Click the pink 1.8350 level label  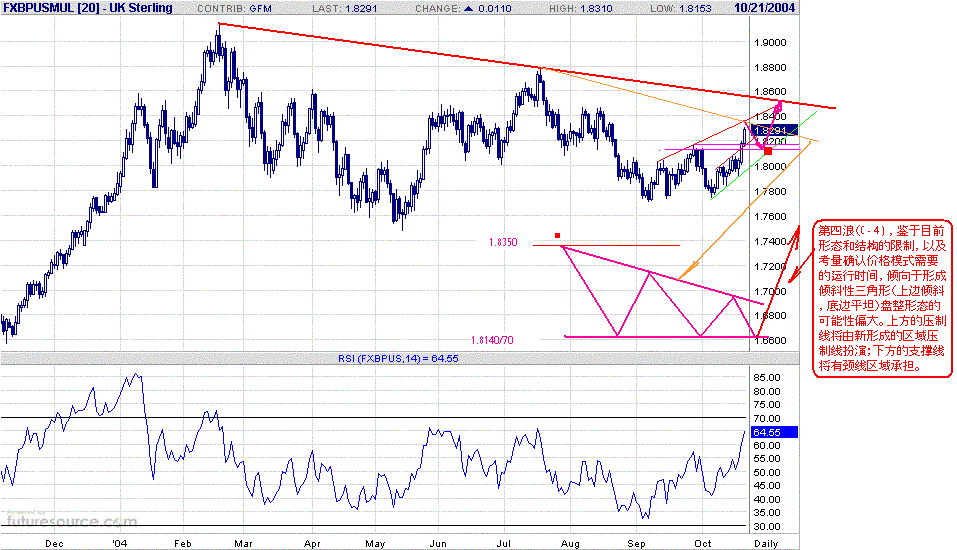(503, 242)
